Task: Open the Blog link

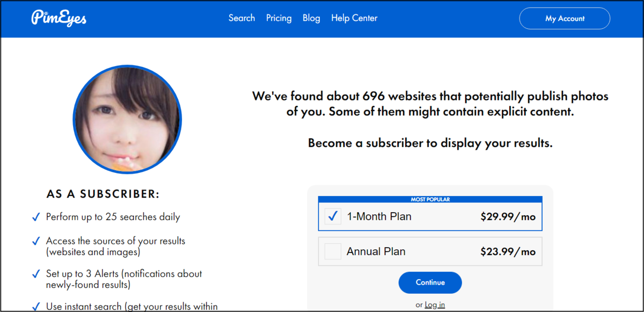Action: (311, 18)
